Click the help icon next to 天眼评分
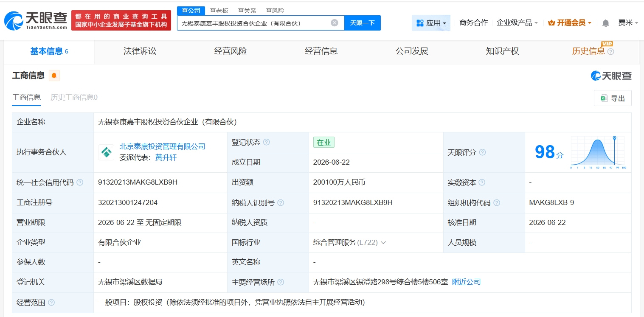The height and width of the screenshot is (317, 644). [x=482, y=152]
